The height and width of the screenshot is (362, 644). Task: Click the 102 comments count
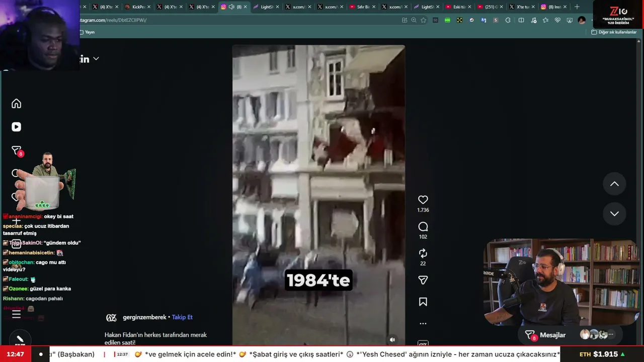pyautogui.click(x=423, y=237)
